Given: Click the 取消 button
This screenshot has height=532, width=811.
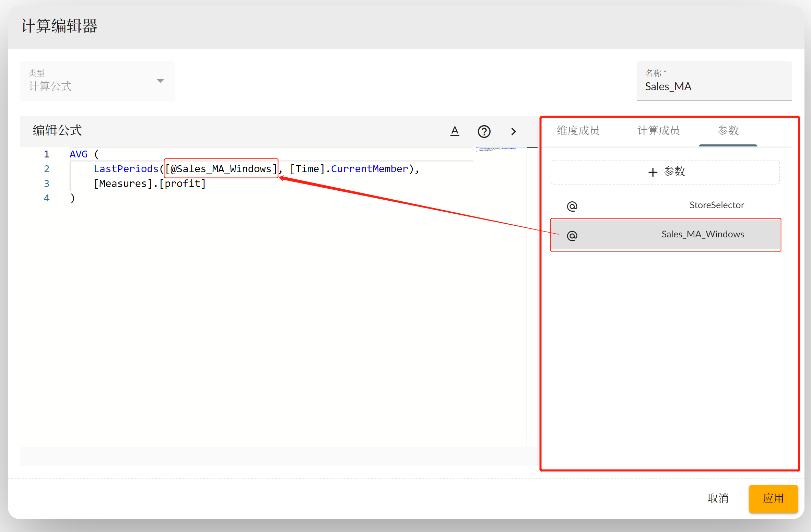Looking at the screenshot, I should coord(717,498).
